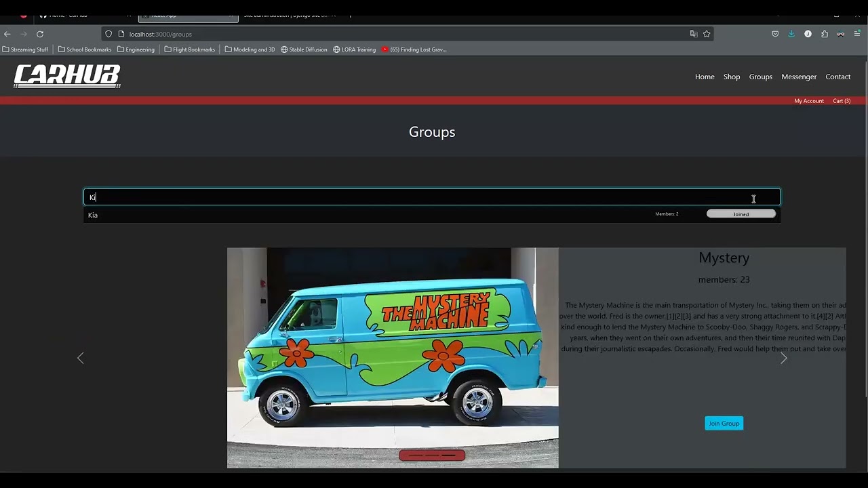Click the Members: 2 text
The height and width of the screenshot is (488, 868).
tap(667, 214)
